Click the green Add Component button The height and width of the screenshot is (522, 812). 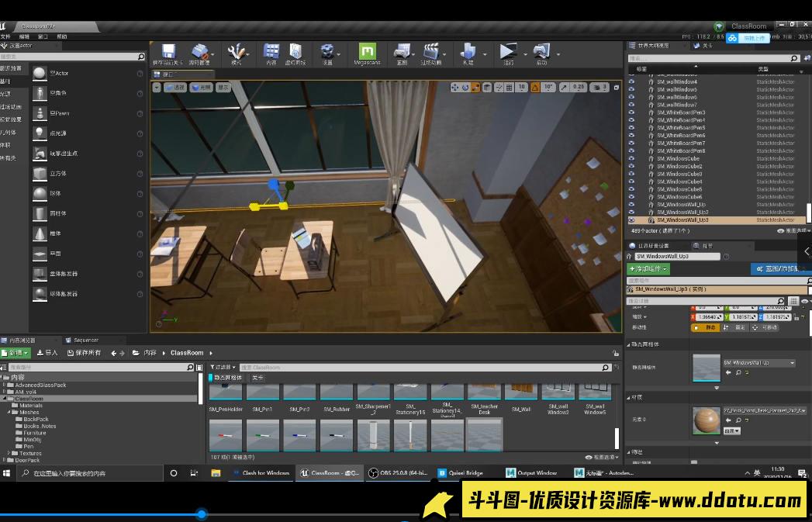(x=648, y=269)
